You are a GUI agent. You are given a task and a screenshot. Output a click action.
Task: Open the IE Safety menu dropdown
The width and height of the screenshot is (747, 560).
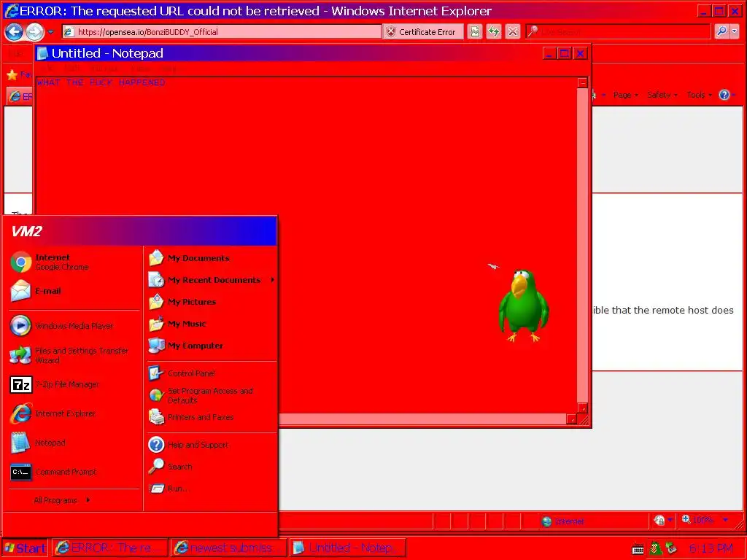click(x=662, y=96)
